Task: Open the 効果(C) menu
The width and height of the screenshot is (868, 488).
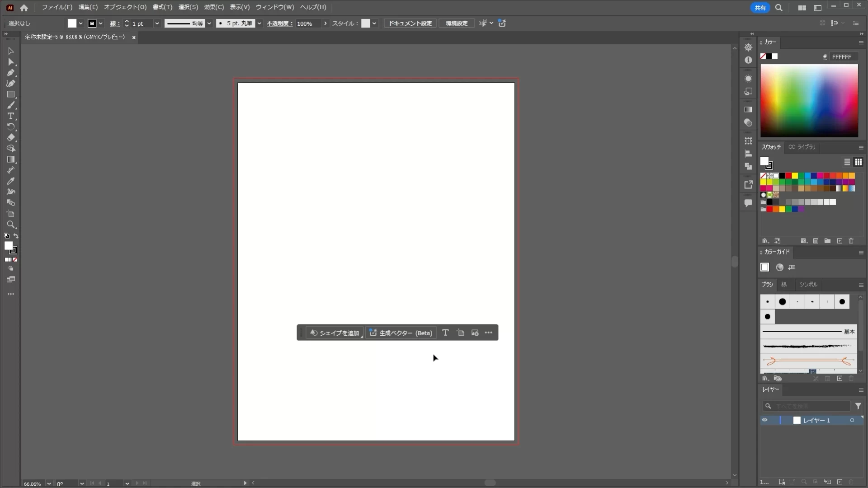Action: point(214,7)
